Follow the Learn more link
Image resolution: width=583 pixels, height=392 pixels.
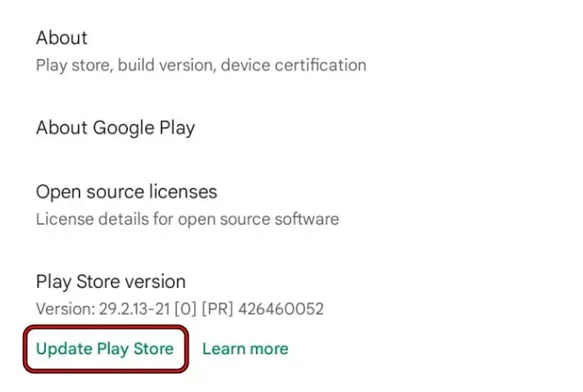245,349
